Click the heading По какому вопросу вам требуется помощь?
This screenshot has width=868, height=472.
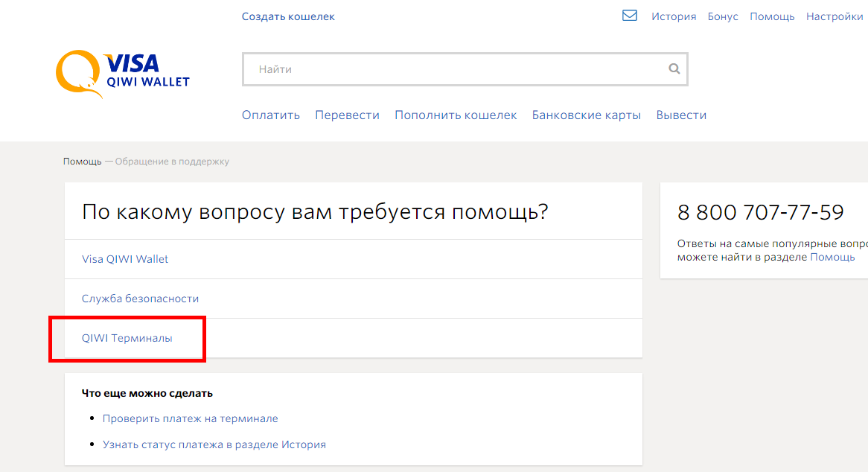pos(315,212)
